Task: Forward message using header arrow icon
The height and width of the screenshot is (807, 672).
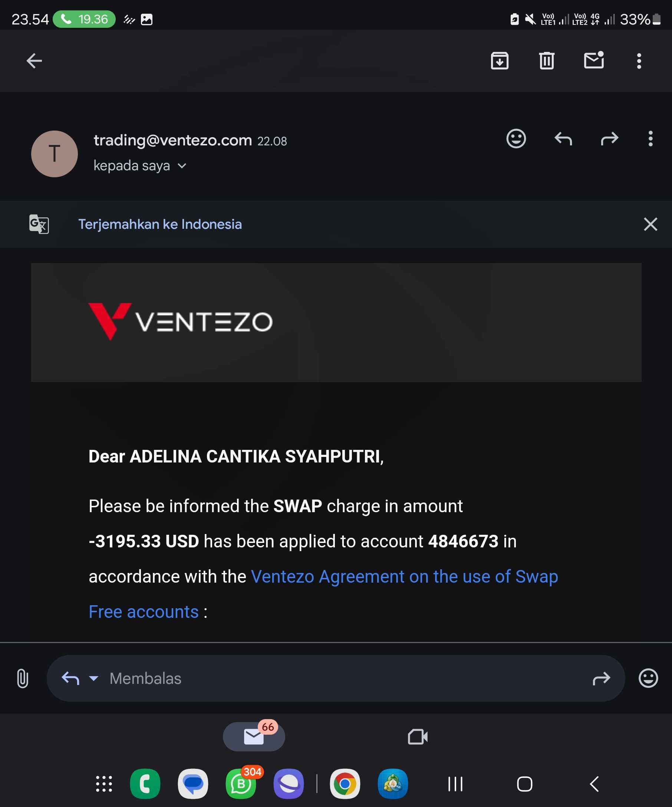Action: click(610, 138)
